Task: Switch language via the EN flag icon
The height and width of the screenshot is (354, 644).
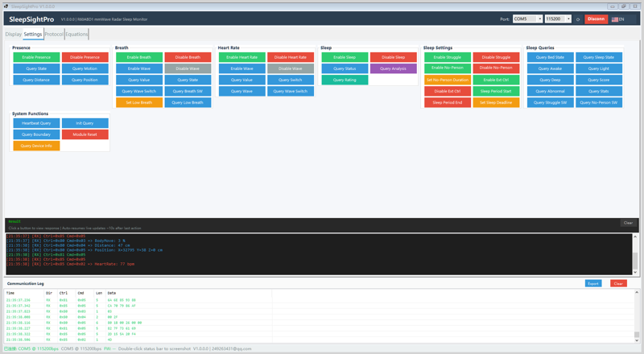Action: (x=614, y=19)
